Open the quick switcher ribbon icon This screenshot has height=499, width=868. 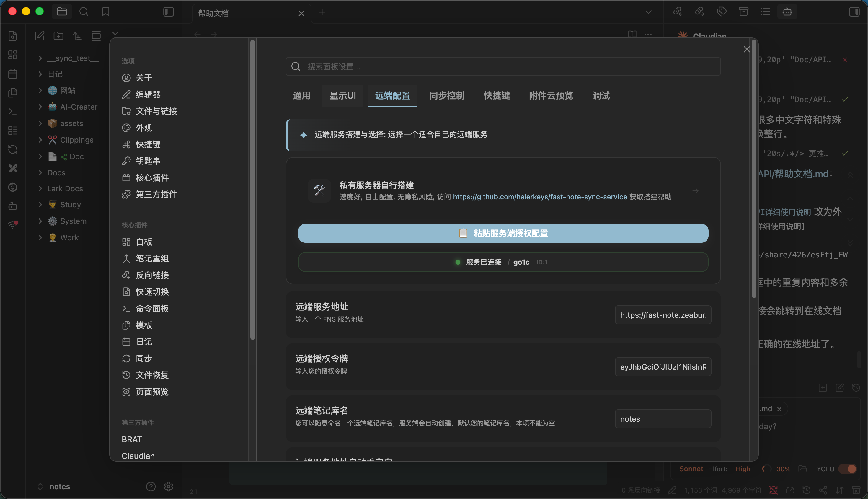(13, 36)
